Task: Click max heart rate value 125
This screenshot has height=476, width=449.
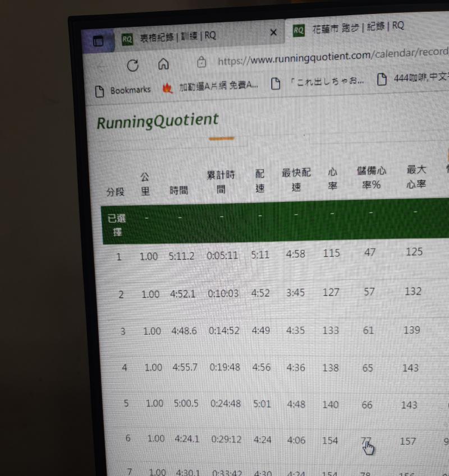Action: 414,252
